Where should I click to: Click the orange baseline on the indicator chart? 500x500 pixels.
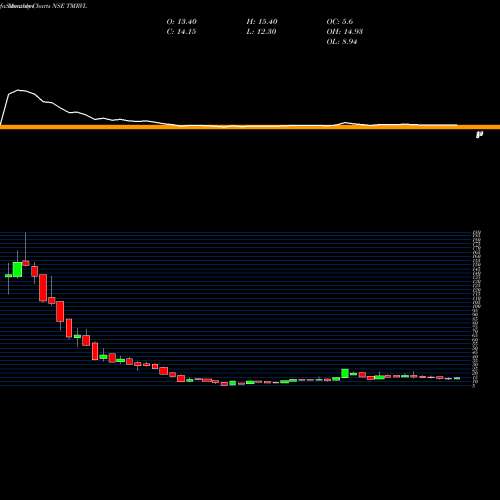250,127
